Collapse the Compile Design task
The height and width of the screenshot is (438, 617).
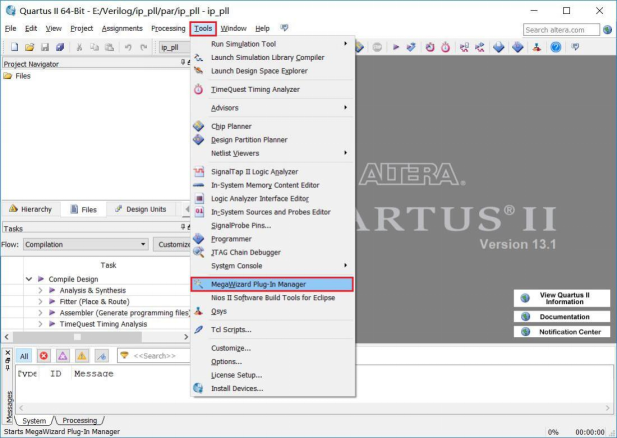coord(29,279)
